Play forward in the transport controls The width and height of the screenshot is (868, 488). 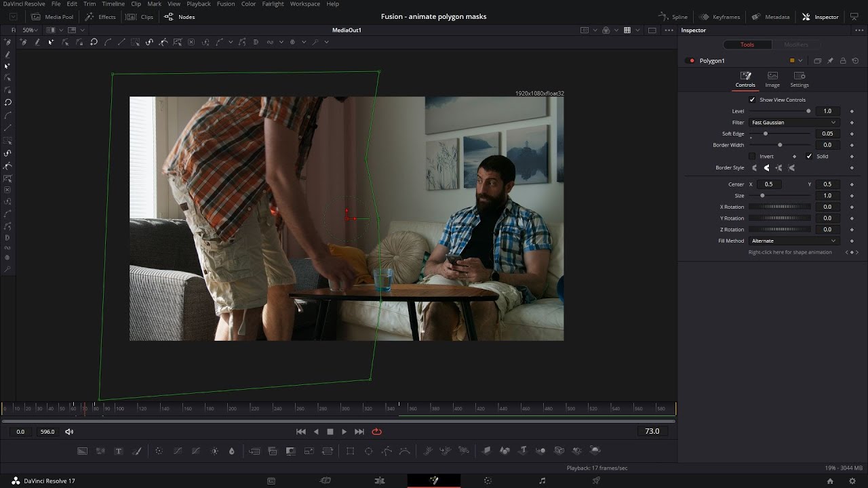click(344, 432)
